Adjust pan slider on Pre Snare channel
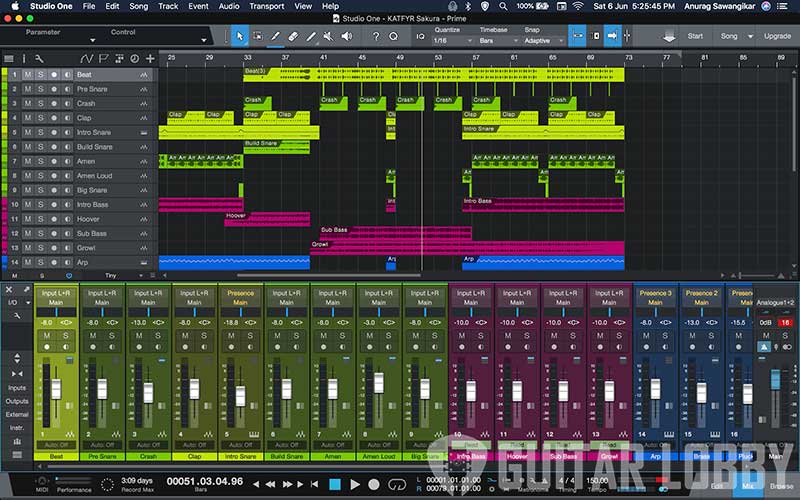The image size is (800, 500). tap(102, 312)
